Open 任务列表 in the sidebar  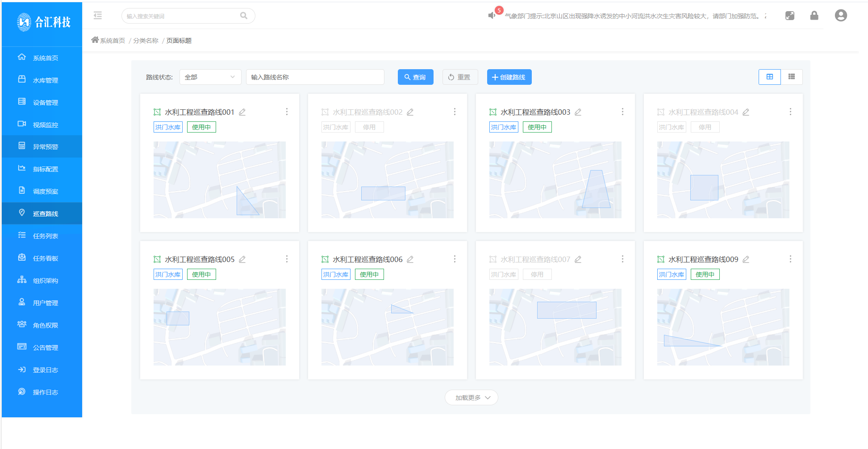(x=45, y=236)
